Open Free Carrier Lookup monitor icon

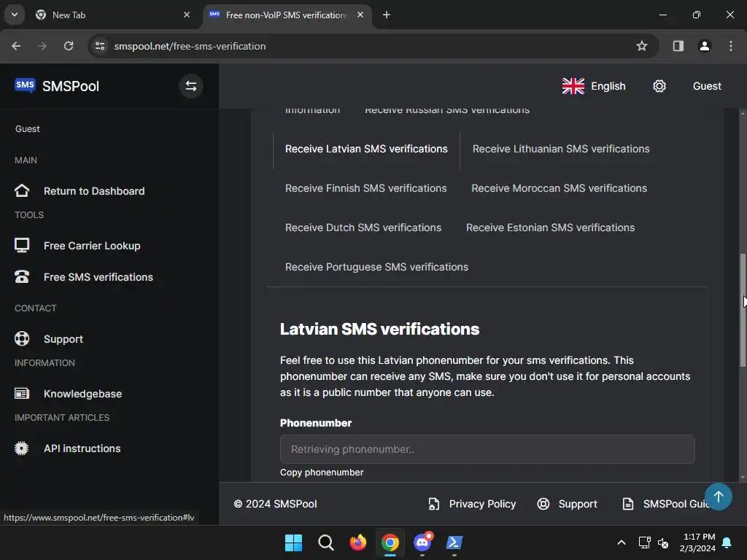22,246
